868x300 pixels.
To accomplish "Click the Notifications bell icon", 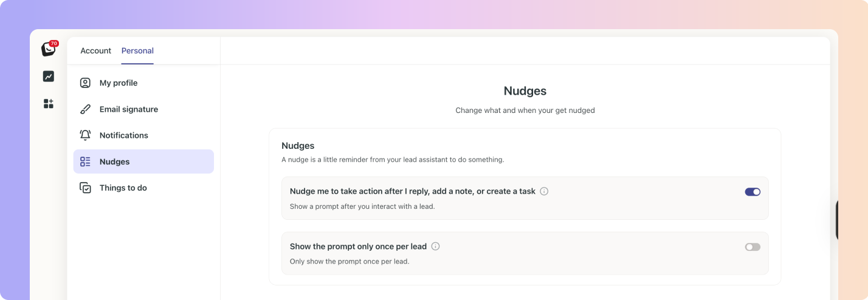I will click(86, 135).
